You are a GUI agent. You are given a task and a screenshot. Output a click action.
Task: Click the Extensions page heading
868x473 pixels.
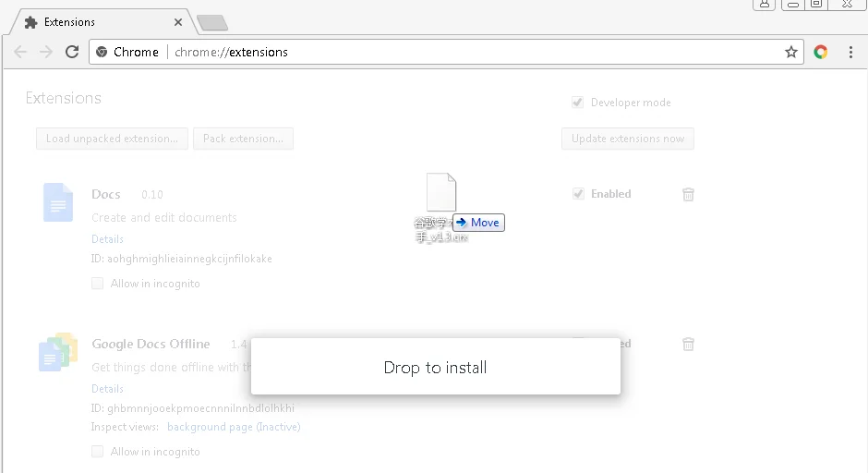64,98
